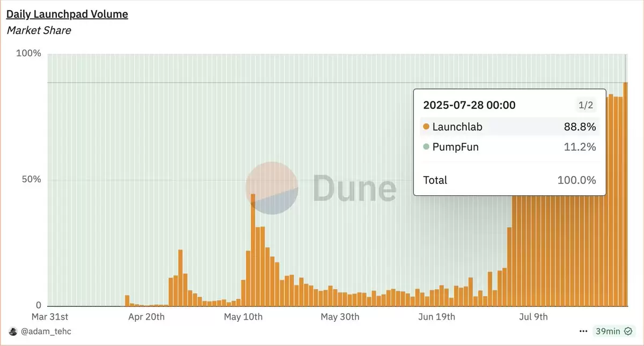The height and width of the screenshot is (346, 644).
Task: Click the rightmost July 28 bar
Action: 625,194
